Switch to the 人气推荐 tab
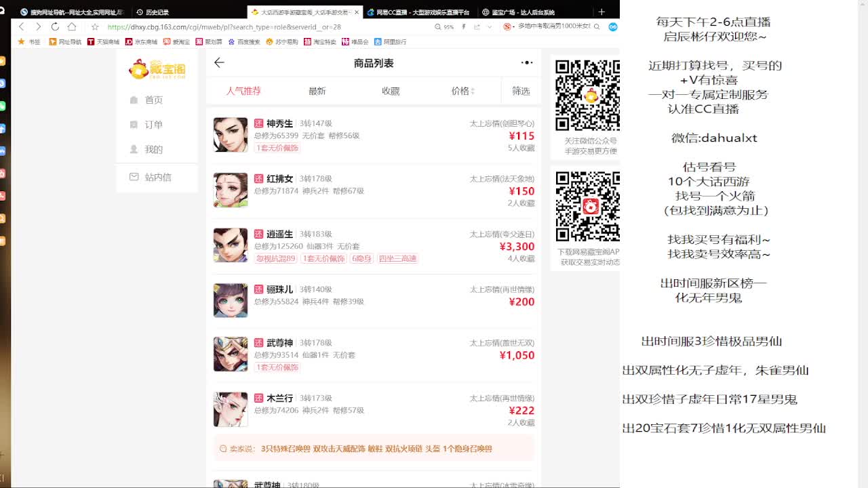This screenshot has width=868, height=488. pyautogui.click(x=243, y=91)
